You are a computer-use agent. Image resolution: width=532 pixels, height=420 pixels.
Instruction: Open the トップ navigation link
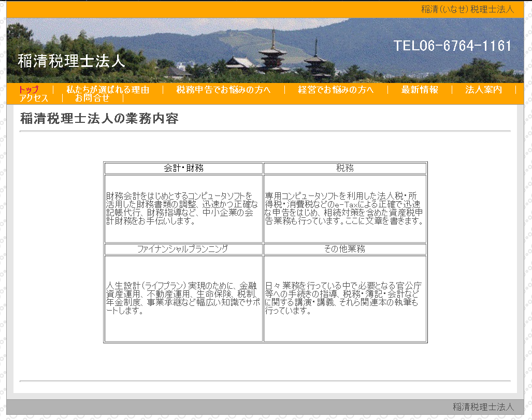click(x=28, y=90)
